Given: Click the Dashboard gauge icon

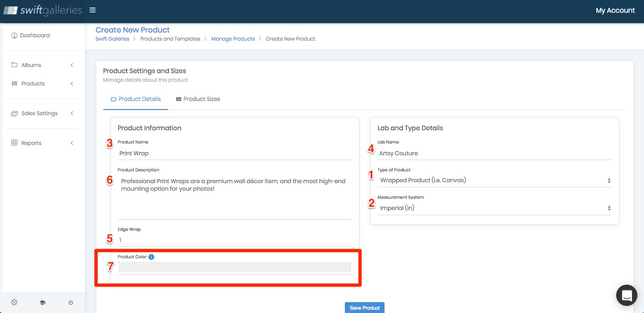Looking at the screenshot, I should point(14,35).
